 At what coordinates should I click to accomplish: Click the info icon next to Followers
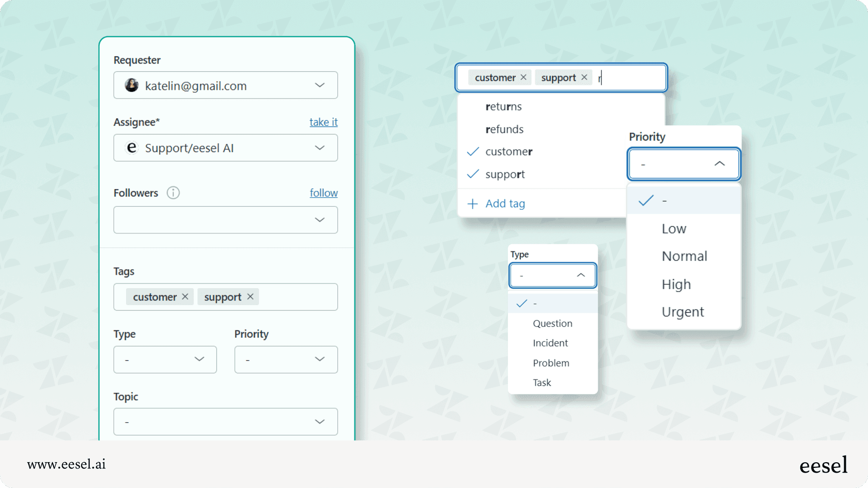173,193
